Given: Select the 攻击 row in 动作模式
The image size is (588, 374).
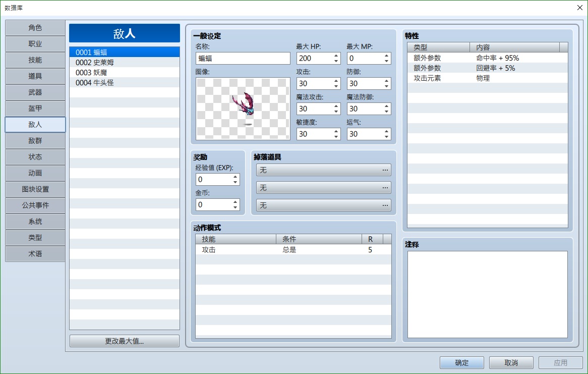Looking at the screenshot, I should [x=293, y=250].
